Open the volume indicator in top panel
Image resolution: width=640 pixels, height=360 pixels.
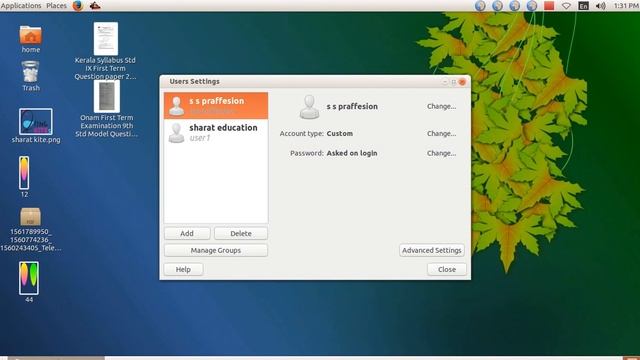click(x=600, y=6)
